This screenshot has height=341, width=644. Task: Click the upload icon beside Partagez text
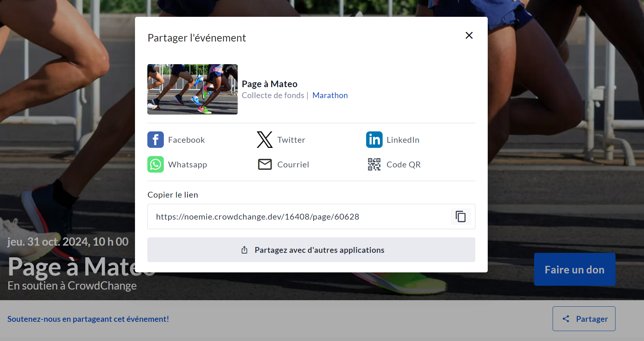pos(244,250)
